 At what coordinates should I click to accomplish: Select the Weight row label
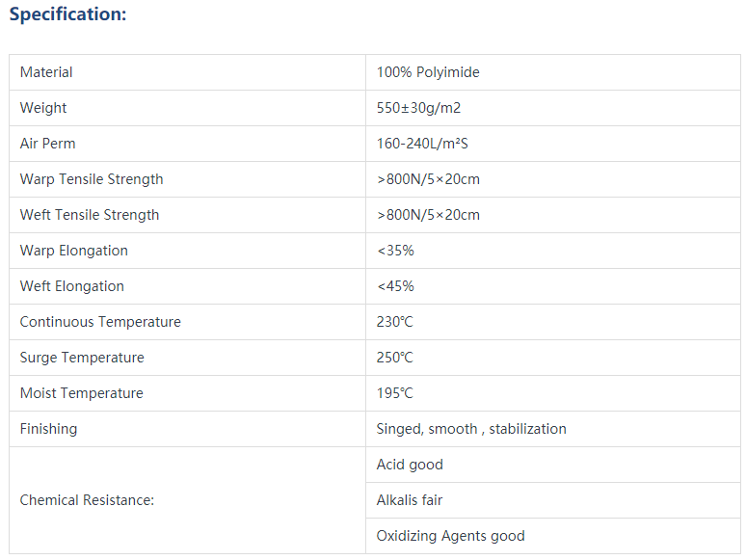tap(42, 108)
